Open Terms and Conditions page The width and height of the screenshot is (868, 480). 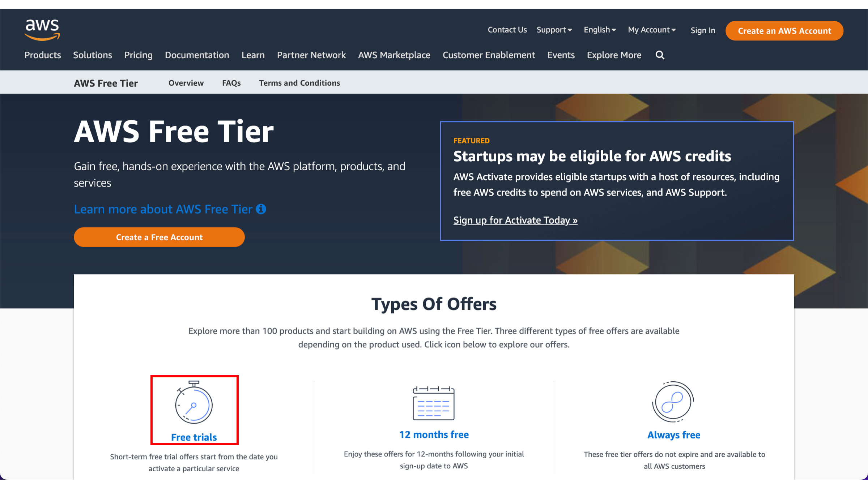[299, 83]
